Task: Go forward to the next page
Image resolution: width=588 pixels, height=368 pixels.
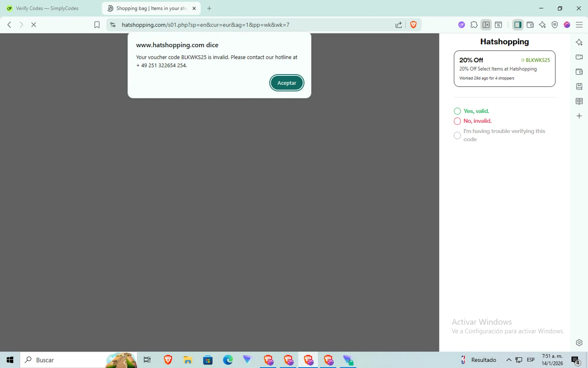Action: point(21,25)
